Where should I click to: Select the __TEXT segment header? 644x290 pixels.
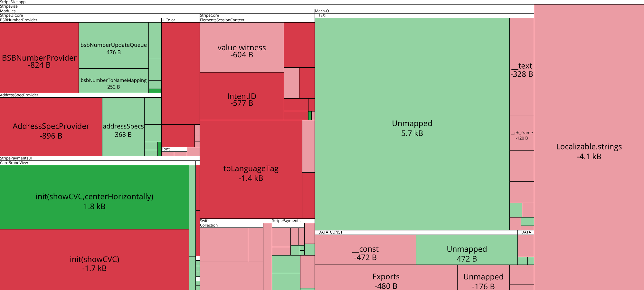pyautogui.click(x=424, y=15)
